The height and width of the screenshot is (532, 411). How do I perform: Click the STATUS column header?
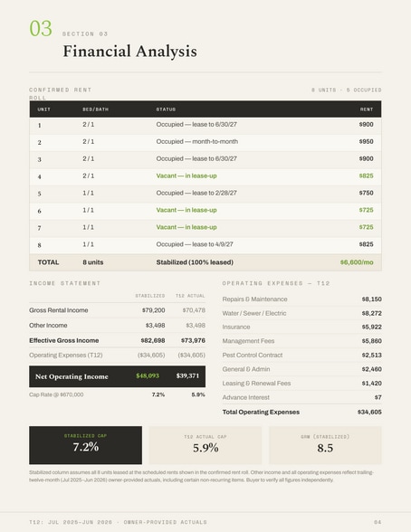pos(166,109)
